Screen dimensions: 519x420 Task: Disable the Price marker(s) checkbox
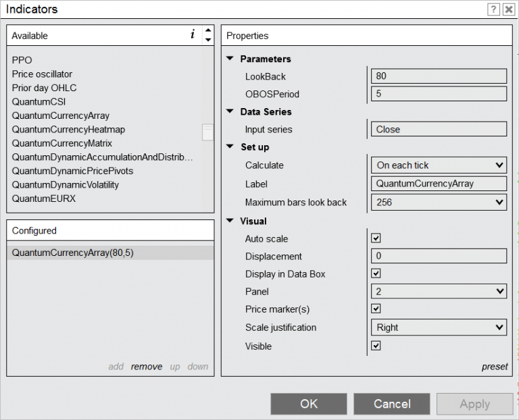[376, 309]
